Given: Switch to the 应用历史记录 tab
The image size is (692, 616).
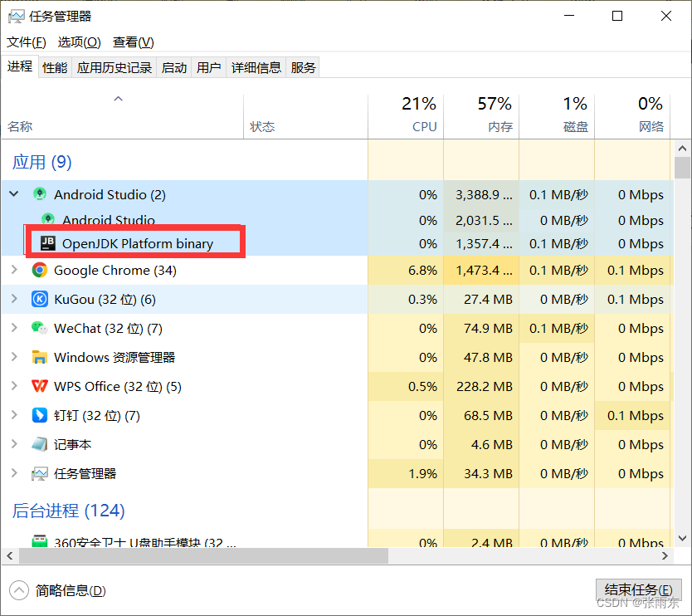Looking at the screenshot, I should click(x=115, y=67).
